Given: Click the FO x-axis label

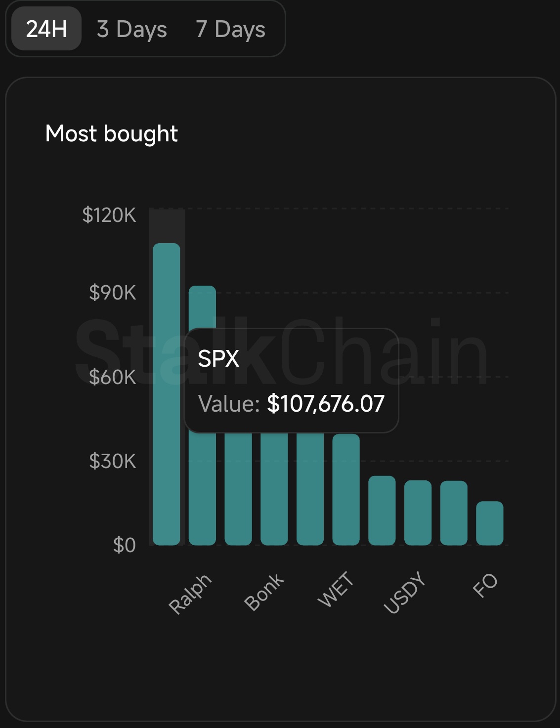Looking at the screenshot, I should point(485,585).
